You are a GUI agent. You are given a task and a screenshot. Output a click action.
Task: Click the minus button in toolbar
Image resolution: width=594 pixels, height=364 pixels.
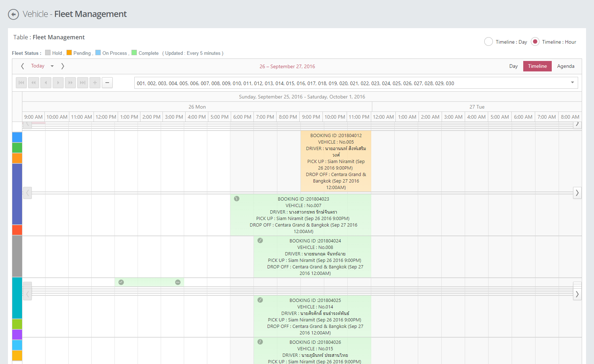[x=107, y=83]
